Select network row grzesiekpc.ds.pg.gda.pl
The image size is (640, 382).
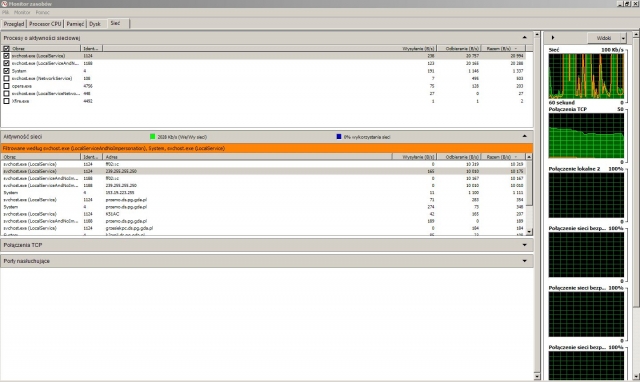[263, 228]
